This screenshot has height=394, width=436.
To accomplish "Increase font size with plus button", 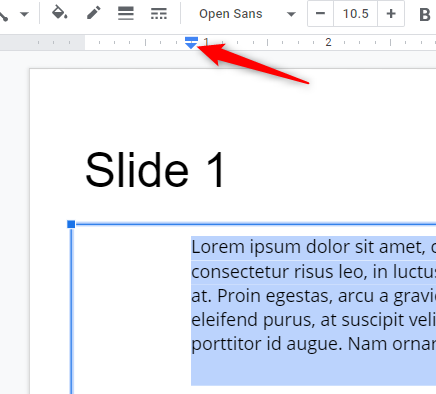I will (391, 14).
